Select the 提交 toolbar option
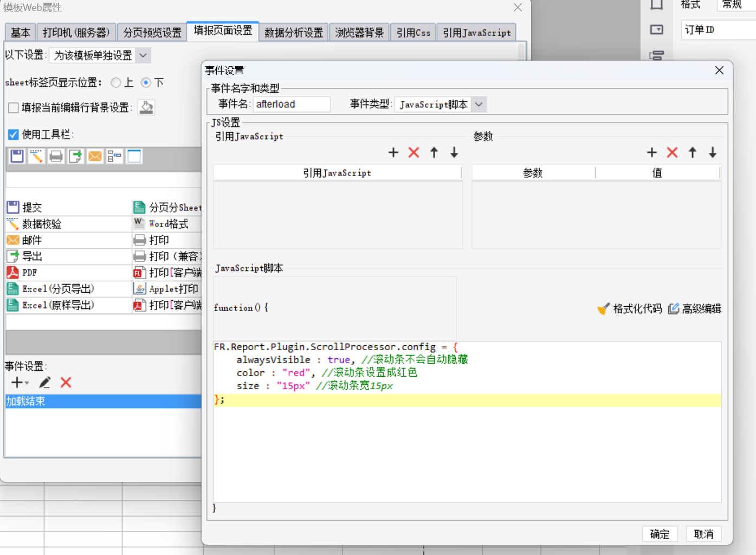756x555 pixels. pyautogui.click(x=69, y=208)
